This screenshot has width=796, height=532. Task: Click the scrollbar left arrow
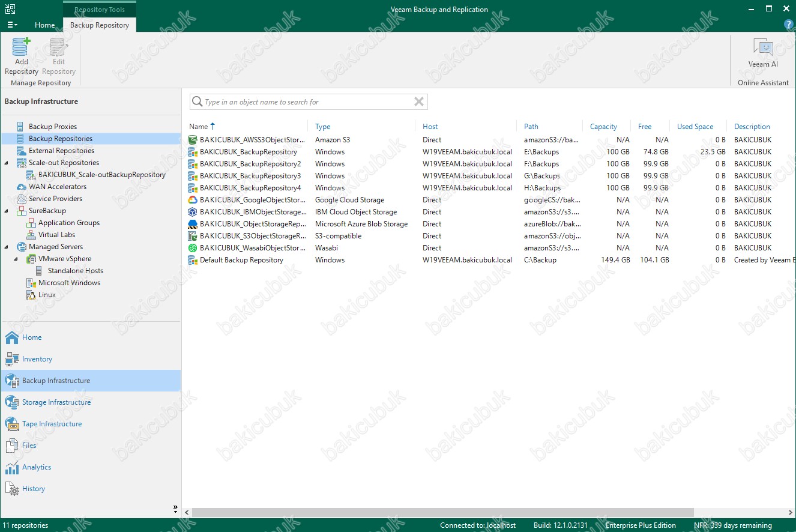click(187, 513)
